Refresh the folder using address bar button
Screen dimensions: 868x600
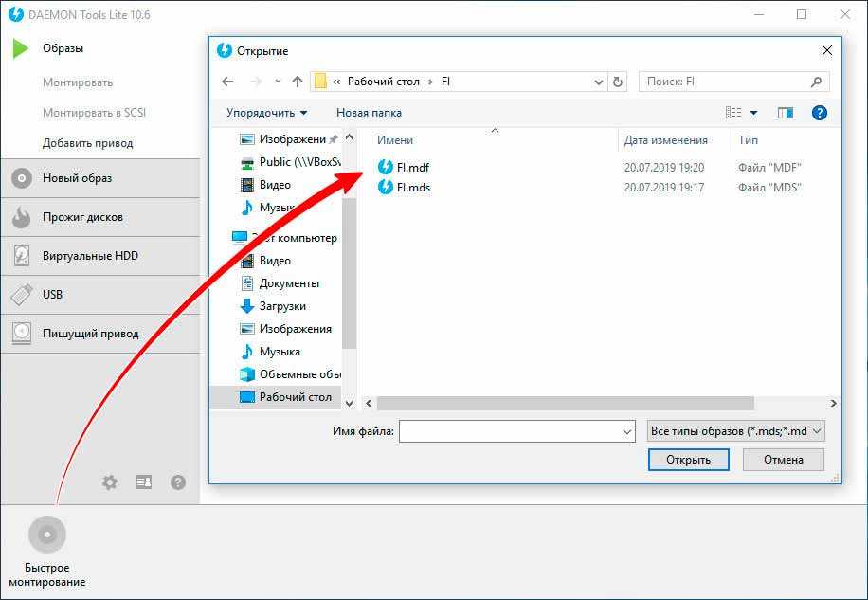(619, 82)
